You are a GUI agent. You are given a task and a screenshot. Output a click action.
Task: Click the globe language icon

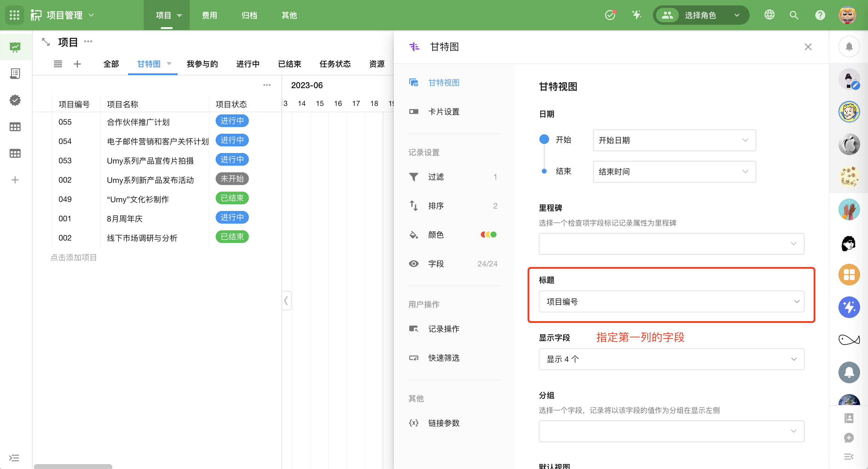769,15
